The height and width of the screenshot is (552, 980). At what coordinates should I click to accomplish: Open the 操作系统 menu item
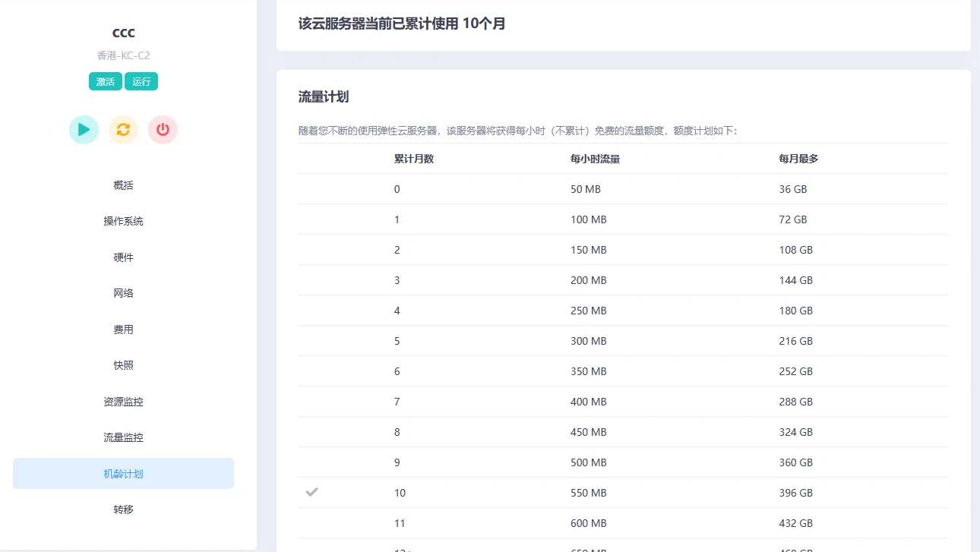click(123, 221)
